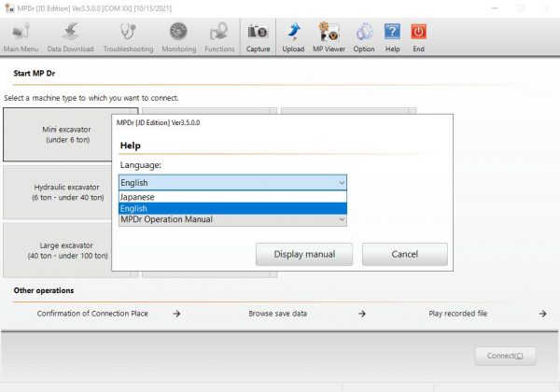Click the MPDr app icon in title bar
The image size is (560, 392).
pos(9,7)
